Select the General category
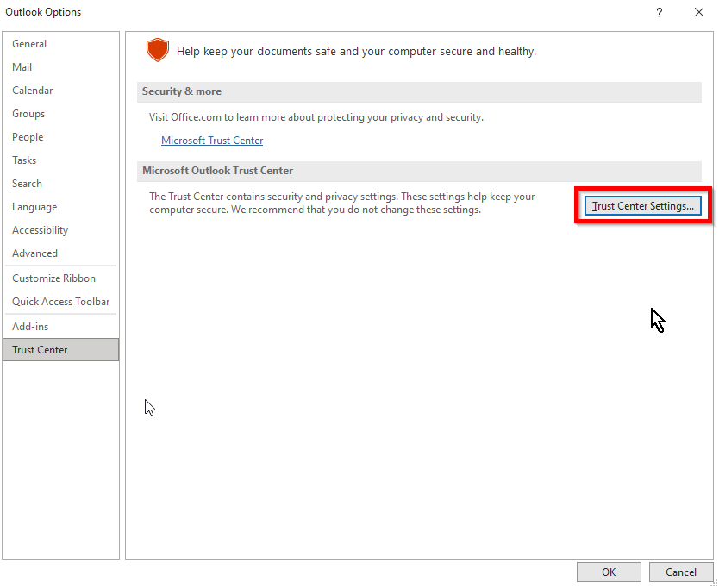 tap(29, 44)
